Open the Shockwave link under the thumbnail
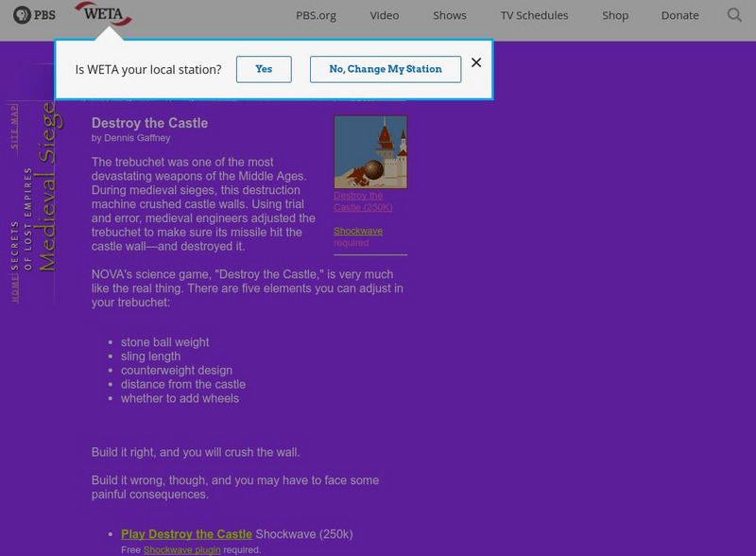756x556 pixels. (x=358, y=231)
